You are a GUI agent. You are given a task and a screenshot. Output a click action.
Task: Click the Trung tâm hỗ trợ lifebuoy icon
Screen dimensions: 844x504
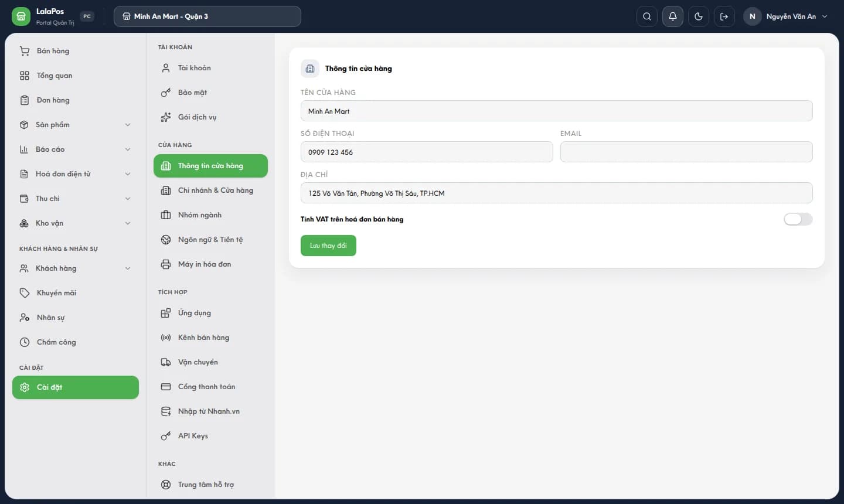(166, 485)
